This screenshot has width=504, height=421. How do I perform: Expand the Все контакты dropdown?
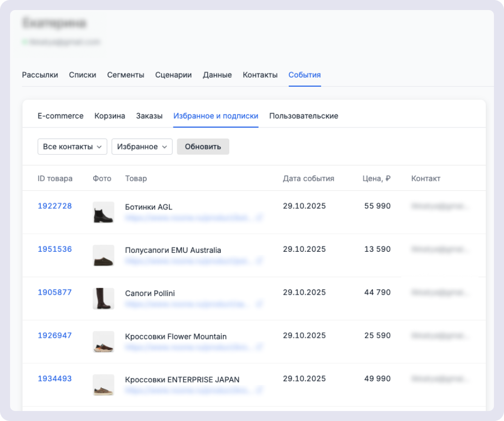[72, 147]
